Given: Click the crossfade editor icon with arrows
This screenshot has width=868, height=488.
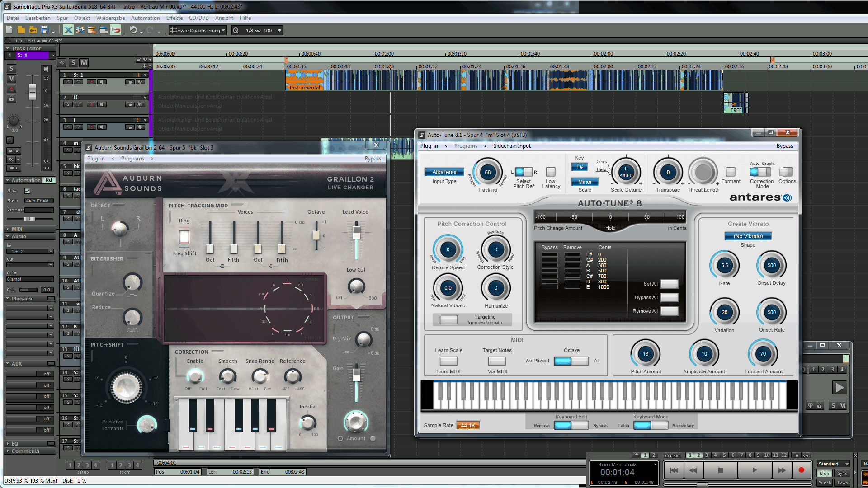Looking at the screenshot, I should tap(80, 30).
